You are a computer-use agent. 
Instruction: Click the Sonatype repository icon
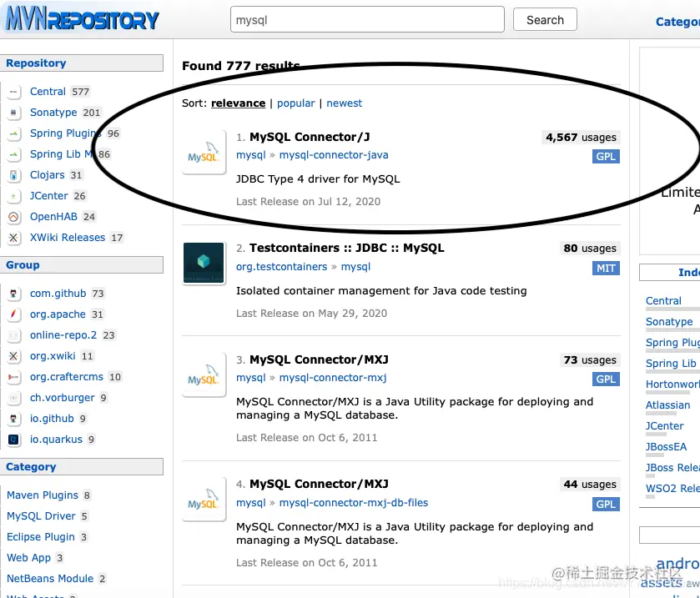[x=14, y=113]
